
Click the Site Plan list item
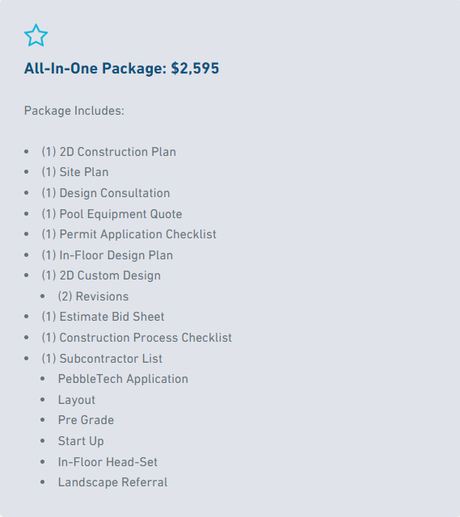point(75,172)
